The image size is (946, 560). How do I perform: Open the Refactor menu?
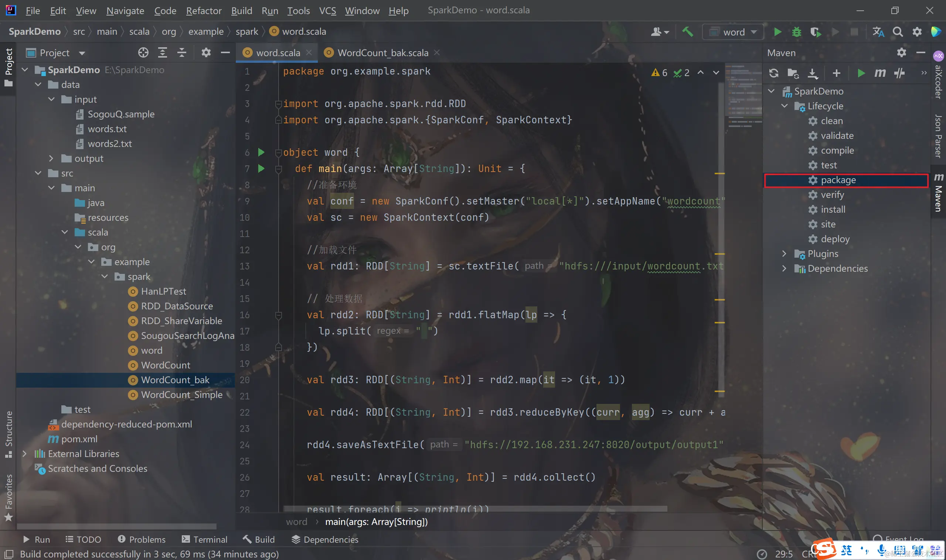[204, 11]
